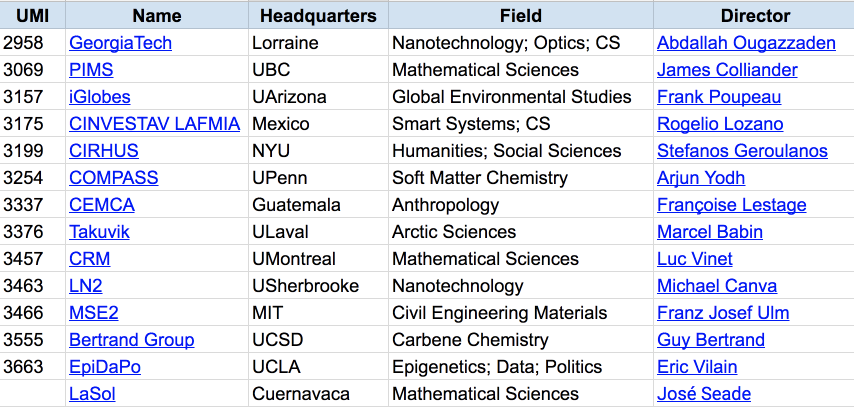The width and height of the screenshot is (854, 407).
Task: Click the José Seade director link
Action: [704, 394]
